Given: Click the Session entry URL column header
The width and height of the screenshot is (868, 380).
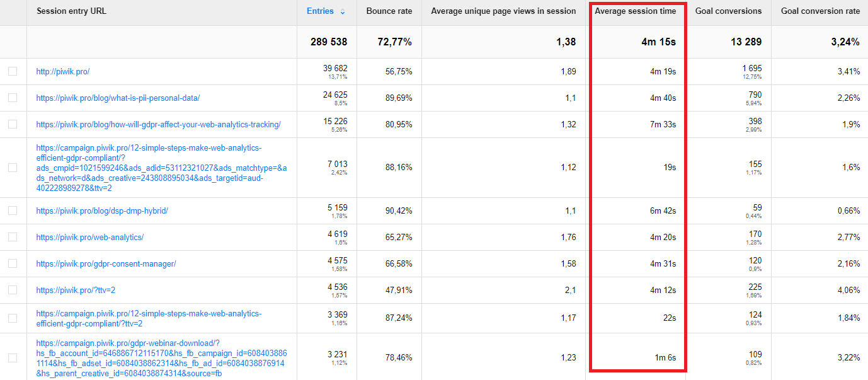Looking at the screenshot, I should click(x=71, y=11).
